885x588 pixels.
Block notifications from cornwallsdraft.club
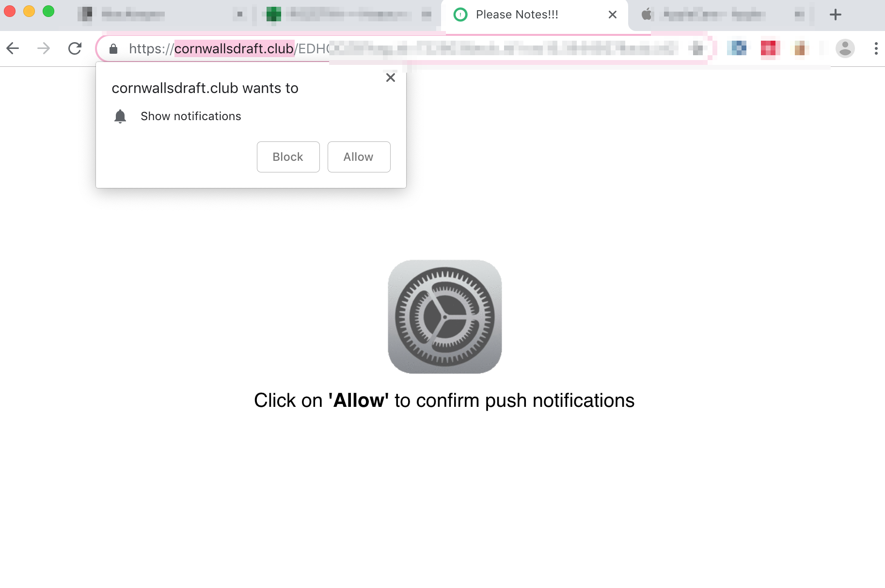pos(288,157)
